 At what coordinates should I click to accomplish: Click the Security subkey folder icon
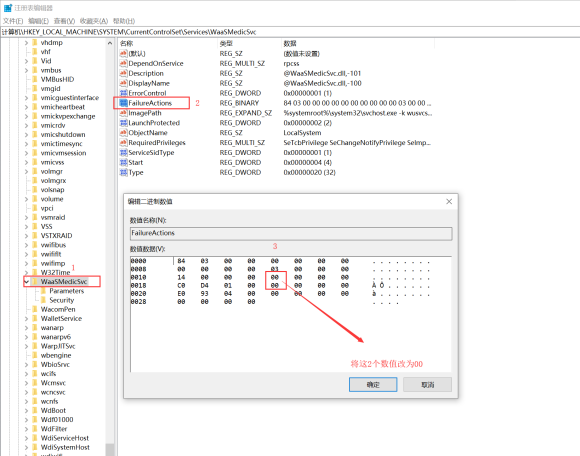tap(43, 300)
